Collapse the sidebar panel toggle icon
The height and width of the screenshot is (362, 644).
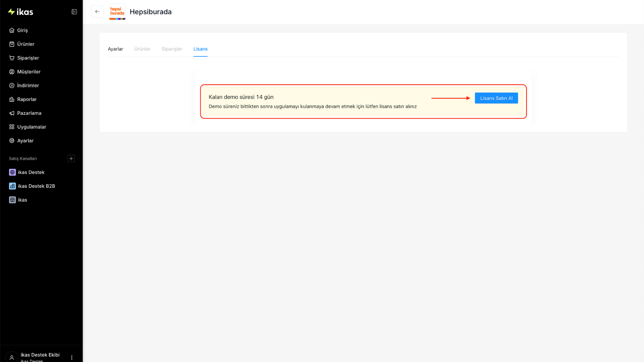point(74,12)
